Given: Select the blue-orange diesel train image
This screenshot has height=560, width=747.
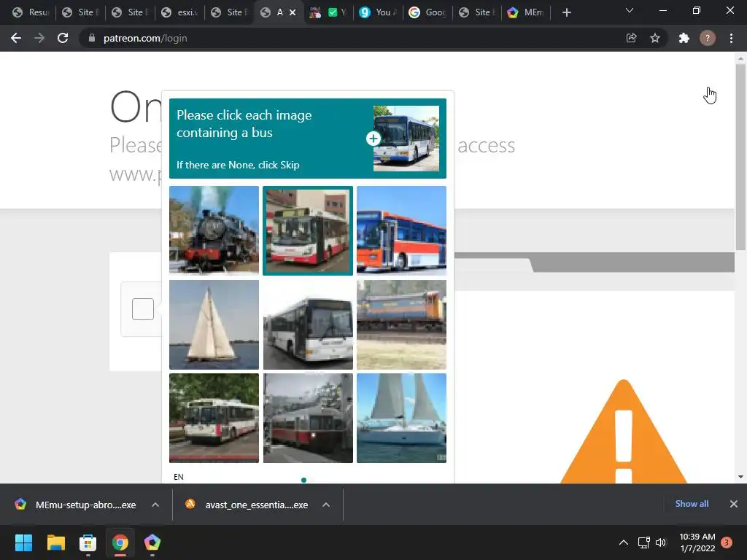Looking at the screenshot, I should click(402, 324).
